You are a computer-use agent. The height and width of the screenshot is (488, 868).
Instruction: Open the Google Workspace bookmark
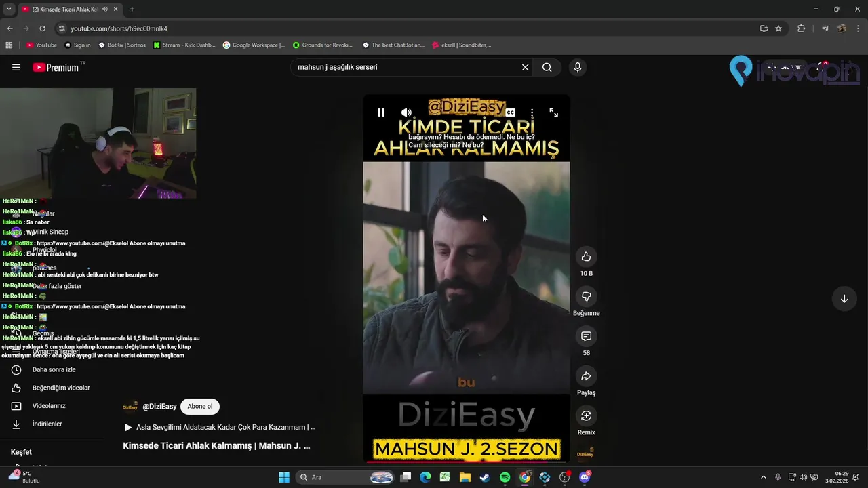tap(254, 45)
